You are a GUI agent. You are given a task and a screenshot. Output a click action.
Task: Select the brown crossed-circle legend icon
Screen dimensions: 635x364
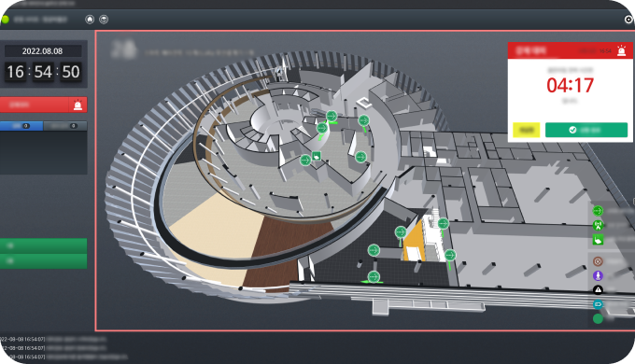(x=598, y=261)
